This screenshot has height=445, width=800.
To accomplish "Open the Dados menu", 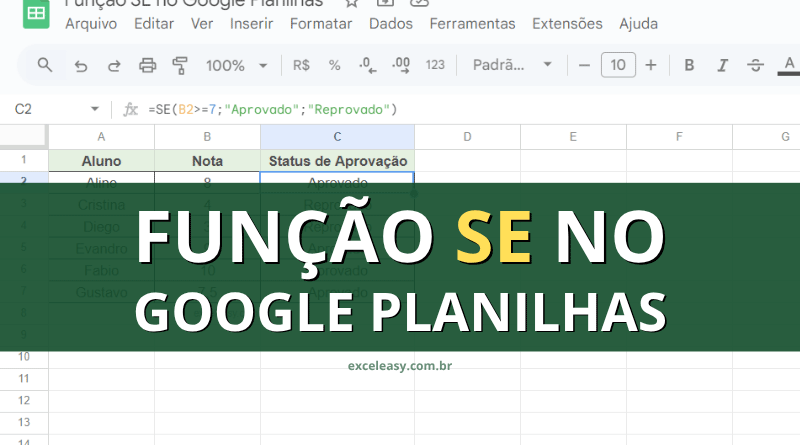I will point(391,24).
